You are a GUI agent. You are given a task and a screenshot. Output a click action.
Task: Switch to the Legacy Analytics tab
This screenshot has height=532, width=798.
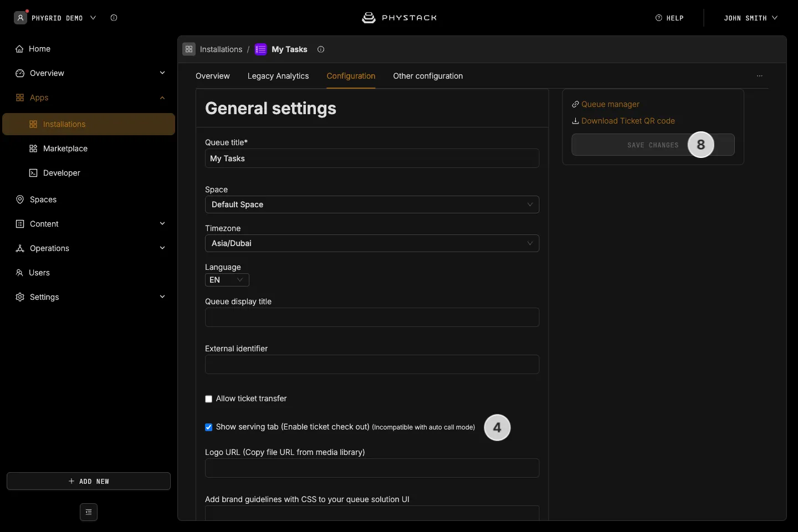pyautogui.click(x=278, y=76)
